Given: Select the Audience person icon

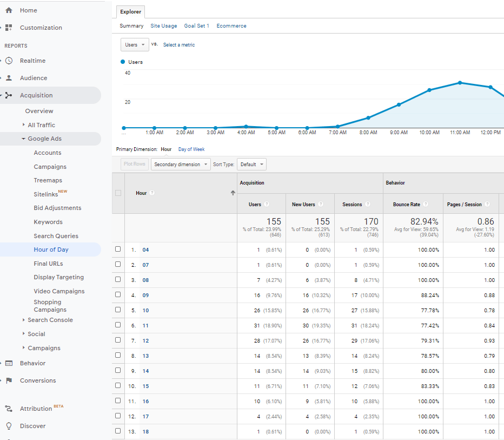Looking at the screenshot, I should click(9, 78).
